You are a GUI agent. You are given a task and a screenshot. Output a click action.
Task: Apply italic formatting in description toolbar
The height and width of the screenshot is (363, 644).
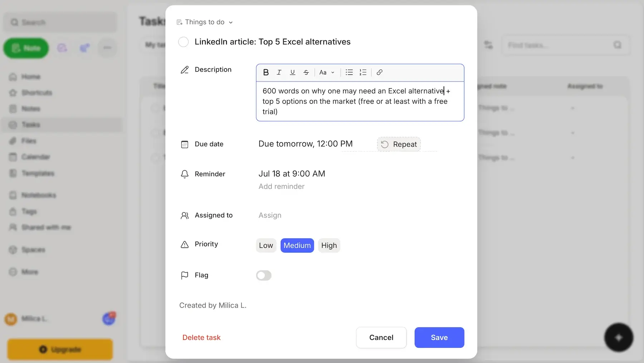coord(279,72)
